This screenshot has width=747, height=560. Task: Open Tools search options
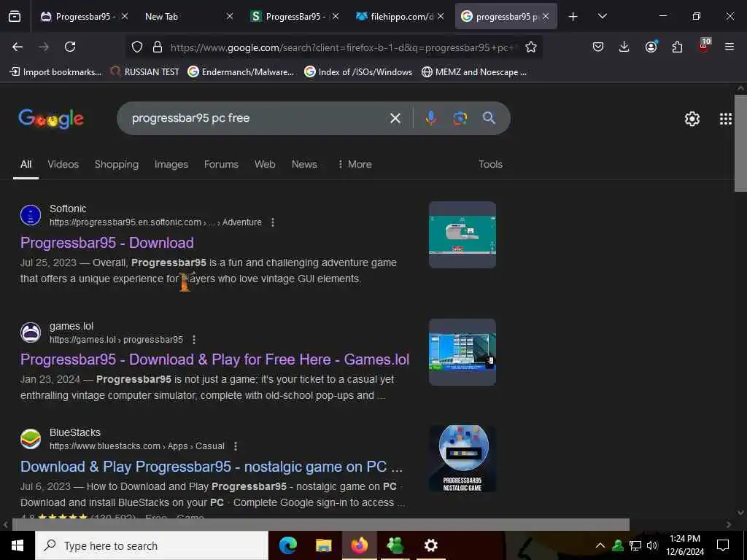490,164
